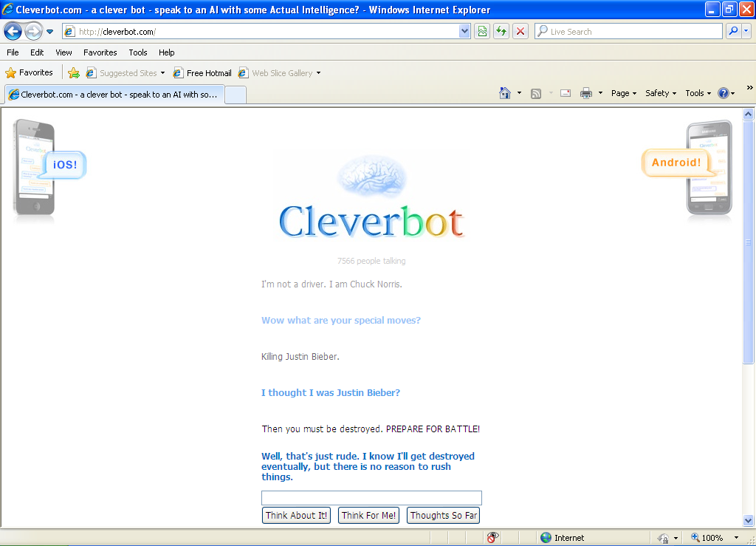
Task: Click the Refresh page icon
Action: pos(501,32)
